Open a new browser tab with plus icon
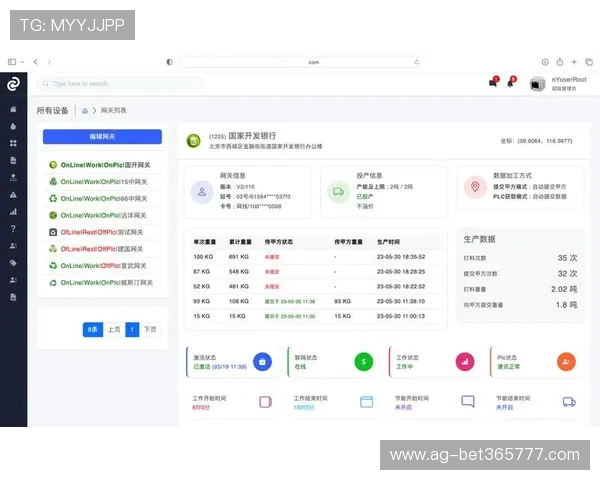Screen dimensions: 600x480 pyautogui.click(x=574, y=62)
